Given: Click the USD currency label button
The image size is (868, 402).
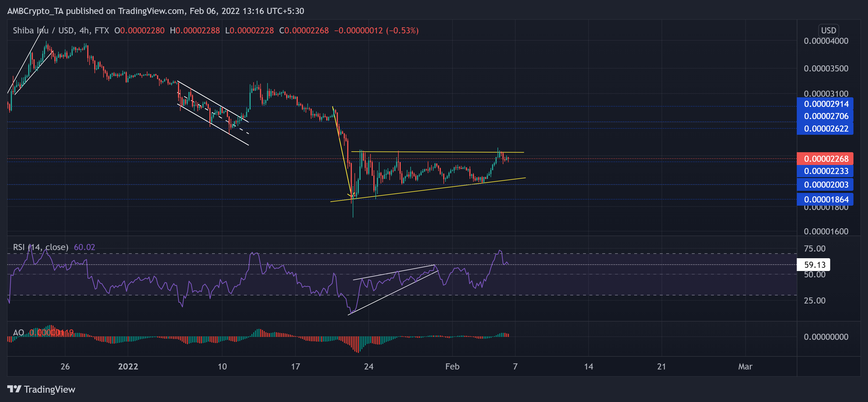Looking at the screenshot, I should (x=828, y=30).
